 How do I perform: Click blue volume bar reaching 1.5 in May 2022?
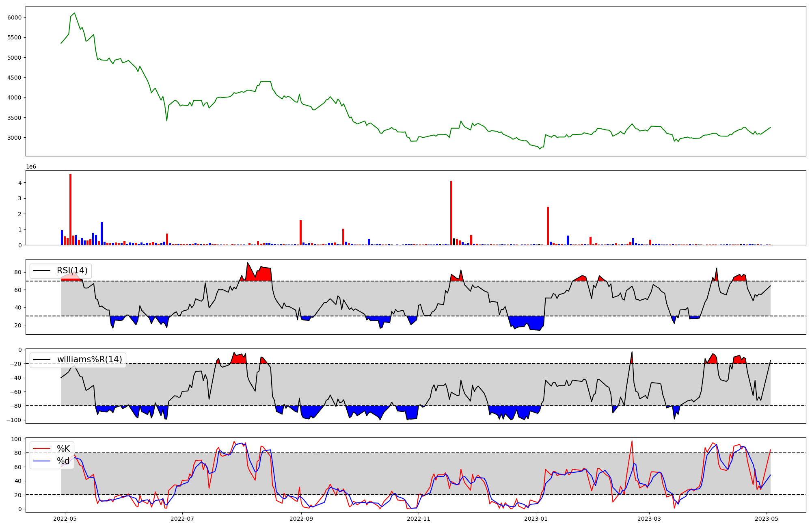(x=101, y=233)
